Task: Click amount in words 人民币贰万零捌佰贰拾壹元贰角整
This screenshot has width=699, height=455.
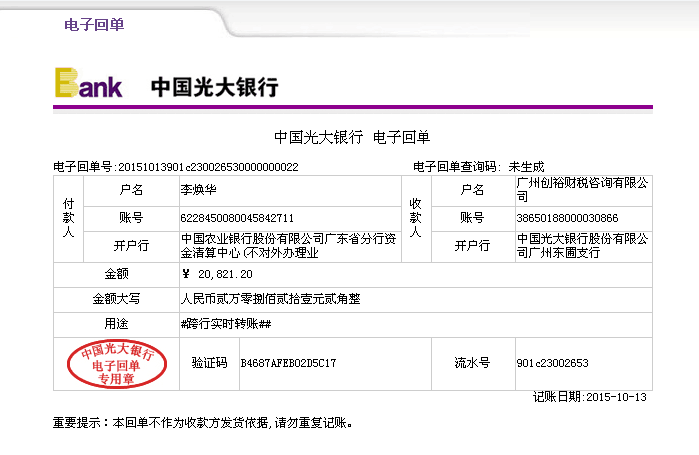Action: (271, 299)
